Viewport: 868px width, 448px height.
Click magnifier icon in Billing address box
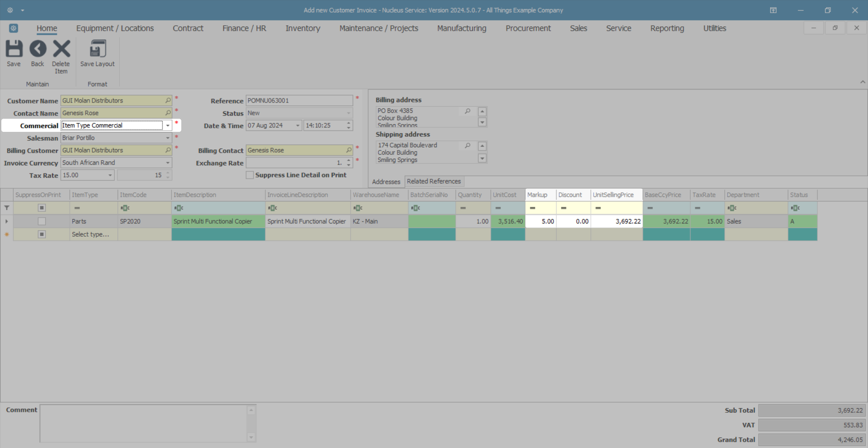[x=467, y=111]
